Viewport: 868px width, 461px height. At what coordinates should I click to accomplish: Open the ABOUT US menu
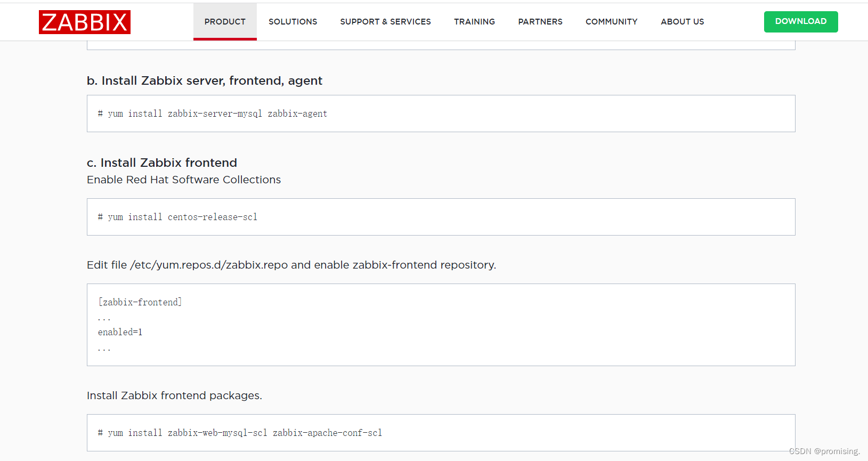click(682, 22)
